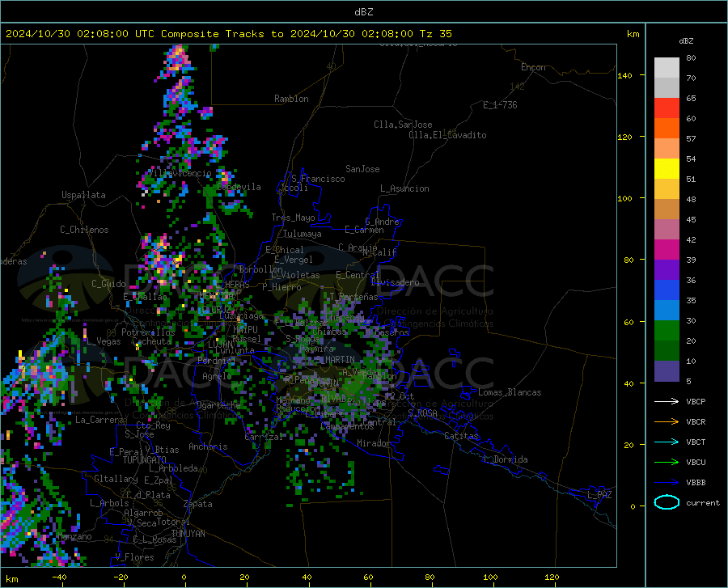728x588 pixels.
Task: Click the Uspallata map label
Action: click(83, 195)
